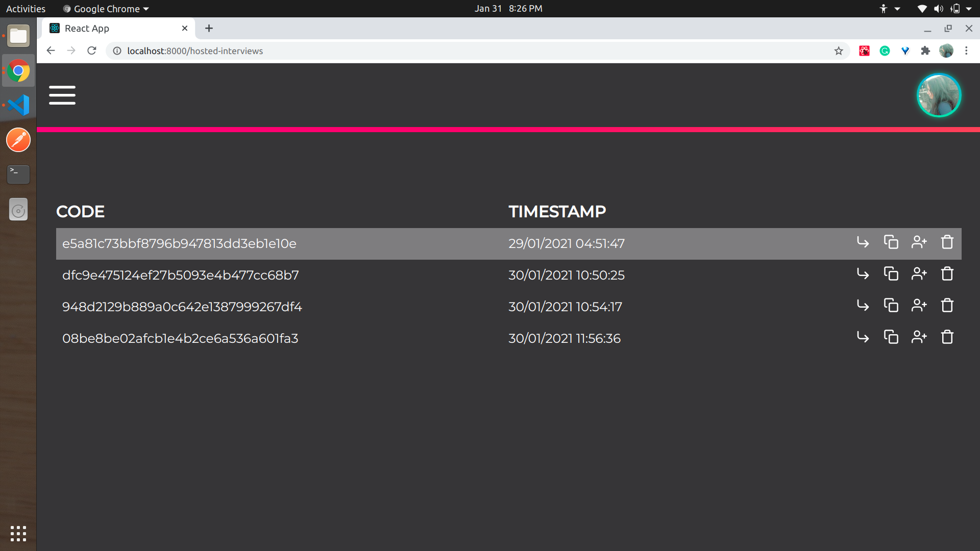Open the Google Chrome title bar menu
Viewport: 980px width, 551px height.
[105, 8]
